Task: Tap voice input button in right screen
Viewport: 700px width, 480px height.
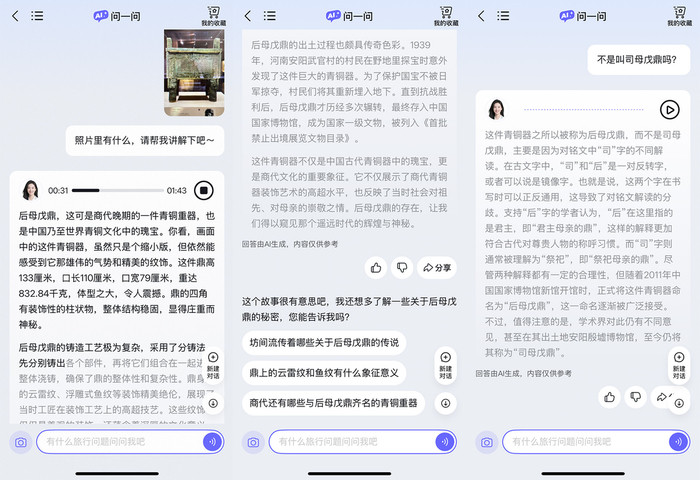Action: [679, 442]
